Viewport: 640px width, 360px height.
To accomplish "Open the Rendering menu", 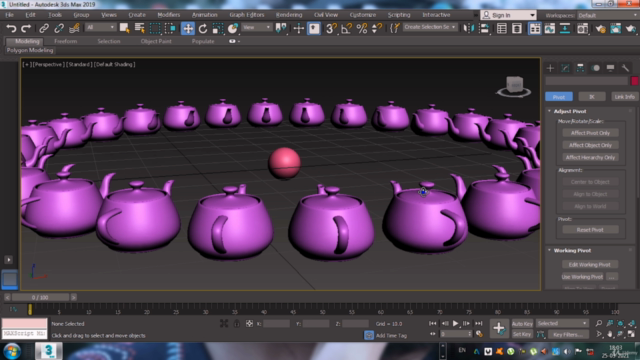I will pyautogui.click(x=289, y=15).
